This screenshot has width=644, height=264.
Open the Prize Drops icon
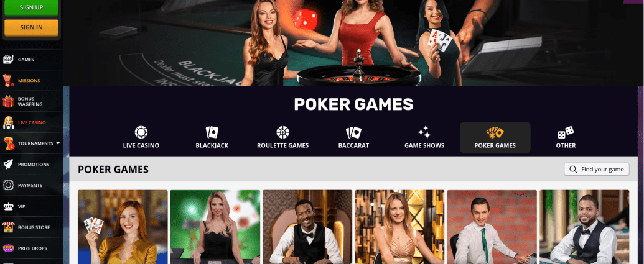[8, 248]
